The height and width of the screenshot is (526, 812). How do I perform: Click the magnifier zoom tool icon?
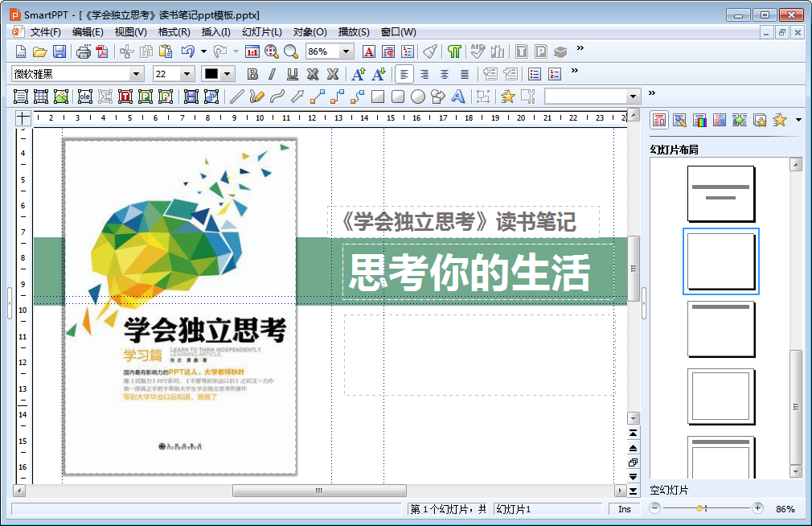(291, 51)
